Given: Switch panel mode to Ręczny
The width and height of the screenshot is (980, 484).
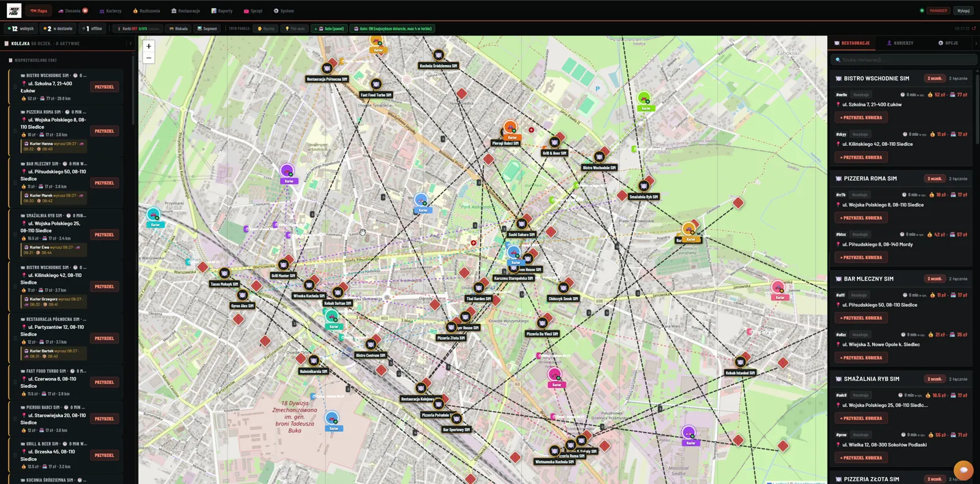Looking at the screenshot, I should point(266,29).
